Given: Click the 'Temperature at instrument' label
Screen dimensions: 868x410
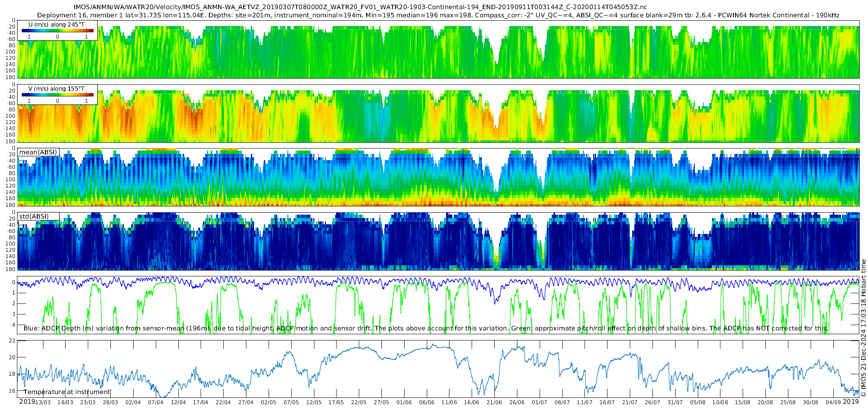Looking at the screenshot, I should point(67,392).
